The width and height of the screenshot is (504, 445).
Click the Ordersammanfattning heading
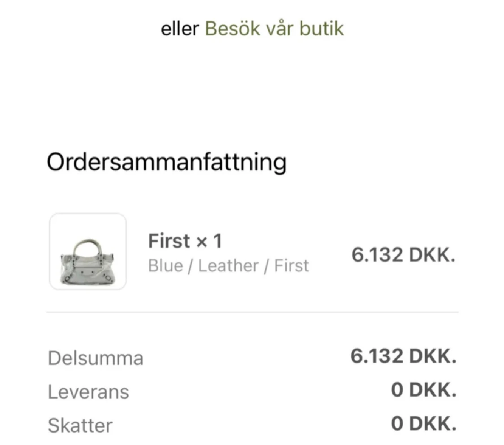tap(166, 163)
